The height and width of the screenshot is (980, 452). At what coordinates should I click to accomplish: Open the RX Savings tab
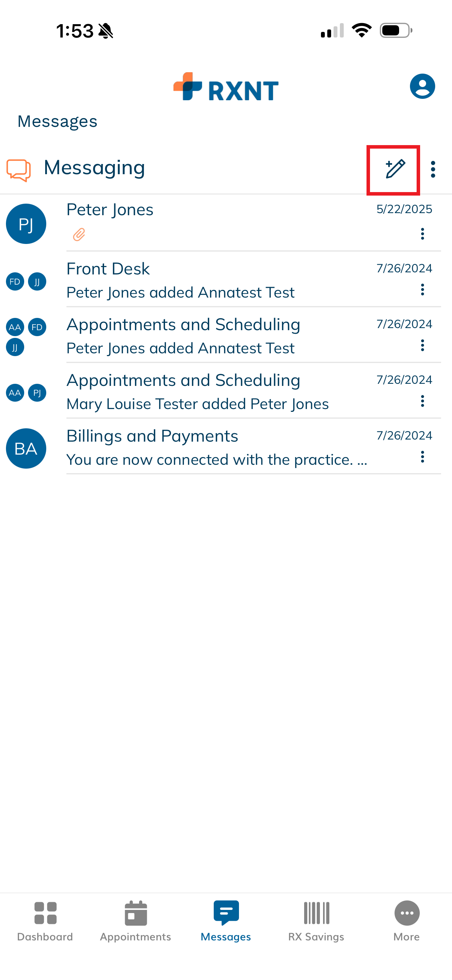point(316,920)
